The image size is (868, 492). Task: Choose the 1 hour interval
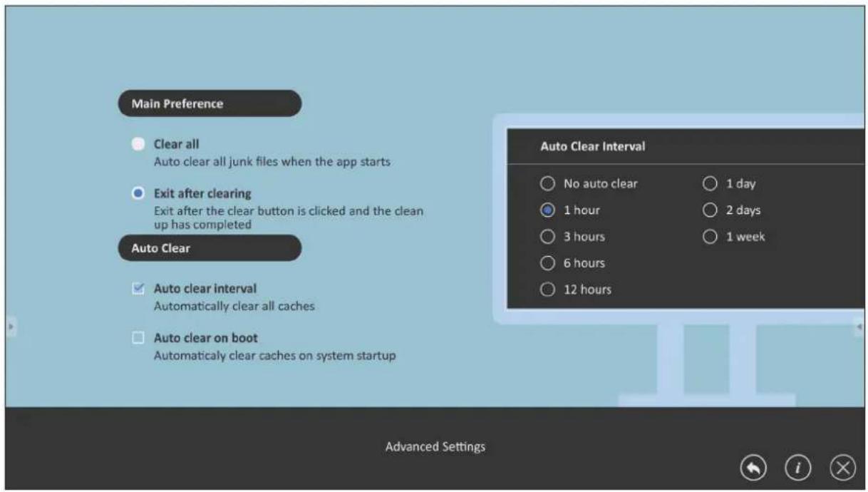pyautogui.click(x=547, y=210)
